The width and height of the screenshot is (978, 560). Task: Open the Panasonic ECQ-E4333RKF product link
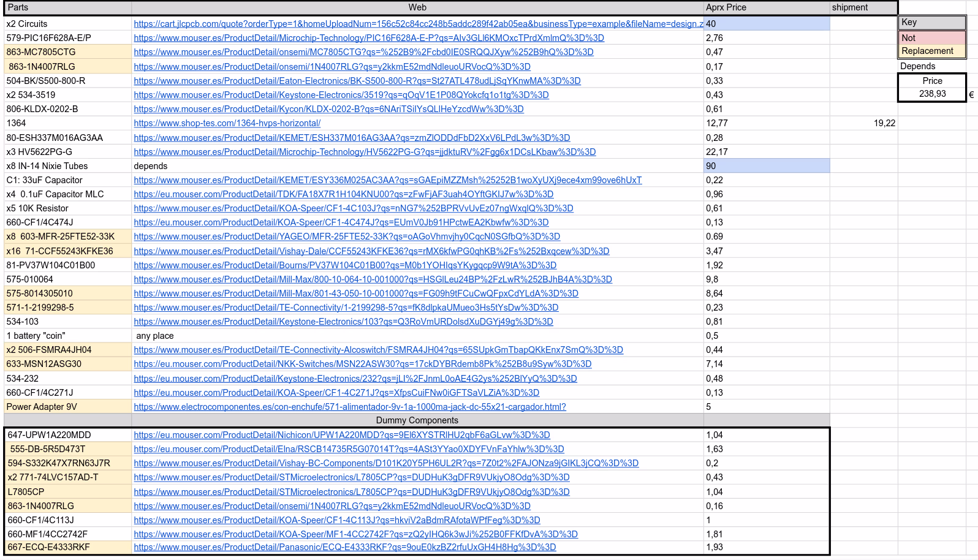pyautogui.click(x=344, y=547)
